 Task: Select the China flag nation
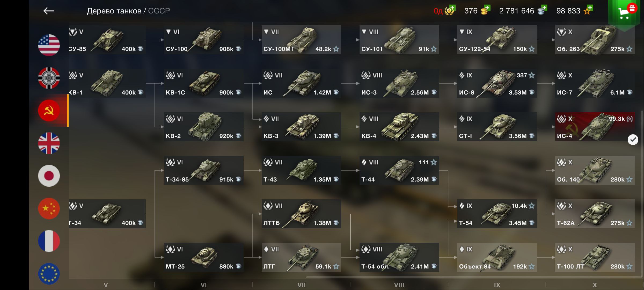tap(49, 208)
